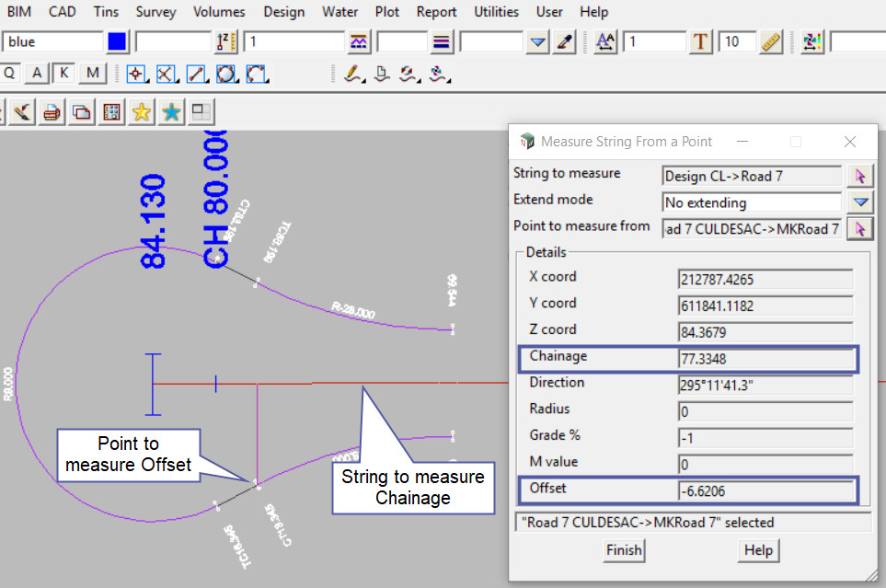Viewport: 886px width, 588px height.
Task: Click the Chainage value field
Action: coord(765,359)
